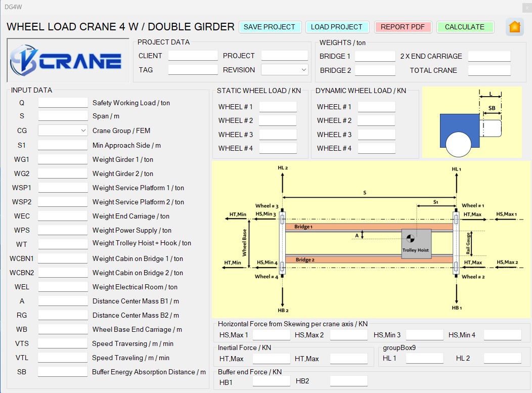Screen dimensions: 532x393
Task: Select the RG Distance Center Mass B2 field
Action: point(63,315)
